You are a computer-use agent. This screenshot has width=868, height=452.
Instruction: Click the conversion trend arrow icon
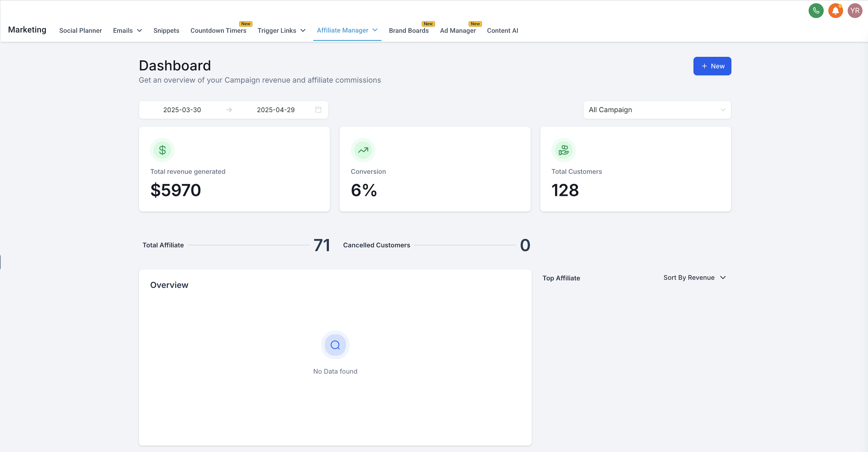tap(363, 150)
